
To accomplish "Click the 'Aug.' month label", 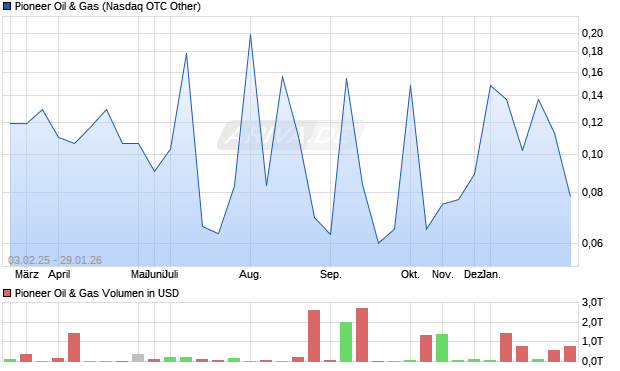I will (x=250, y=274).
